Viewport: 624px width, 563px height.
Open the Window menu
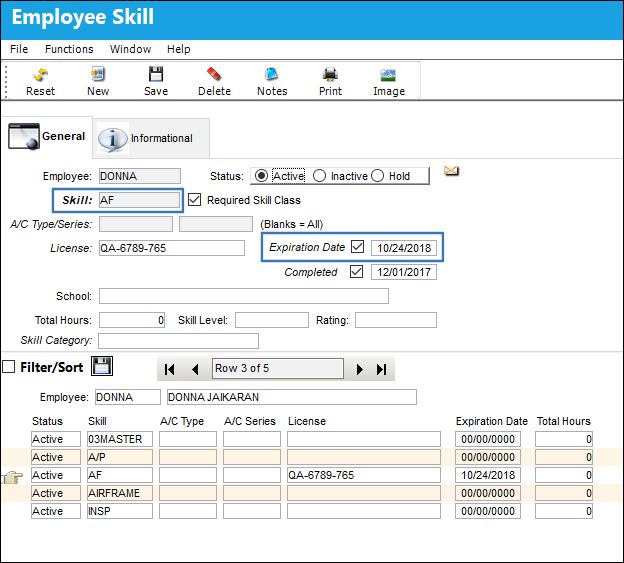point(130,49)
